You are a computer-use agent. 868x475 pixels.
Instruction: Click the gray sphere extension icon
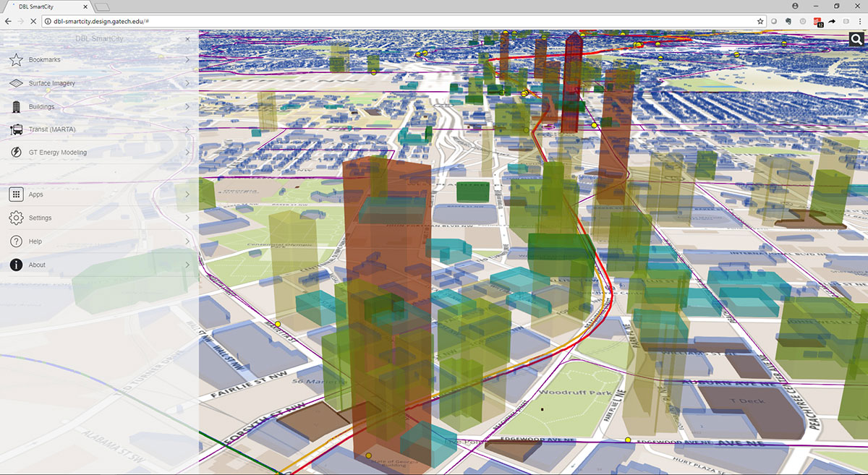775,22
